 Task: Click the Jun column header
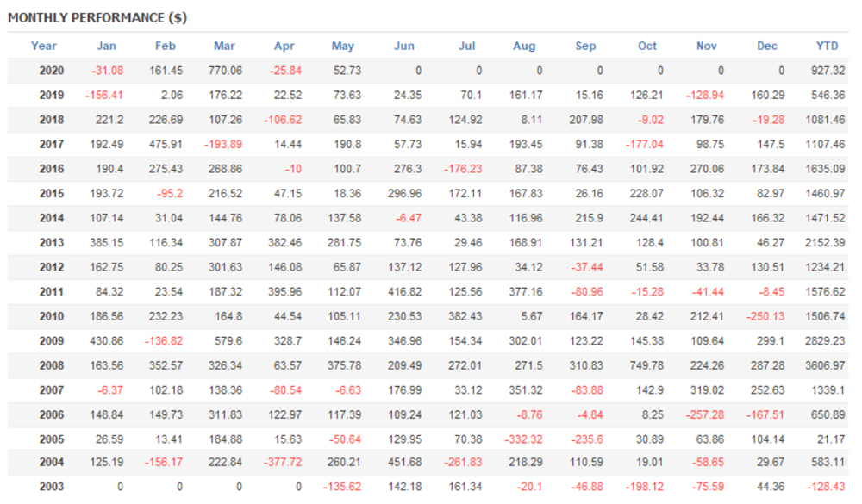click(403, 46)
